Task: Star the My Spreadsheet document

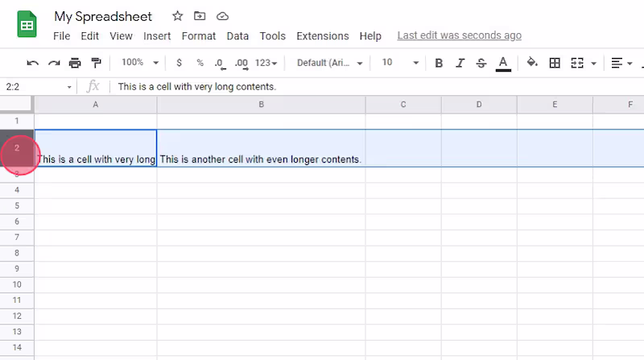Action: tap(177, 16)
